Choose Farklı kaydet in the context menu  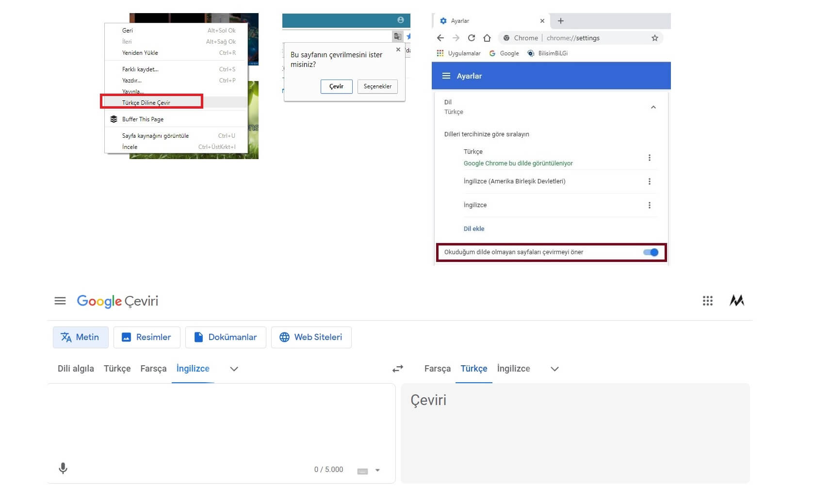[x=177, y=69]
